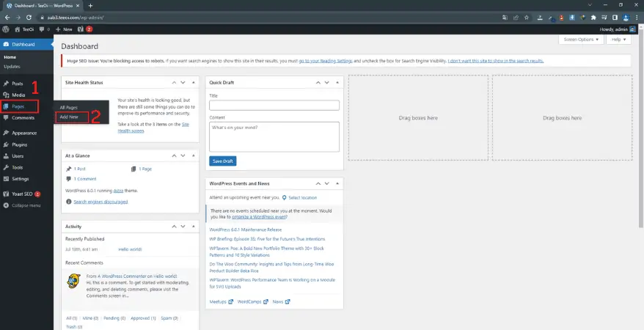Open comments bubble in the admin bar

44,29
